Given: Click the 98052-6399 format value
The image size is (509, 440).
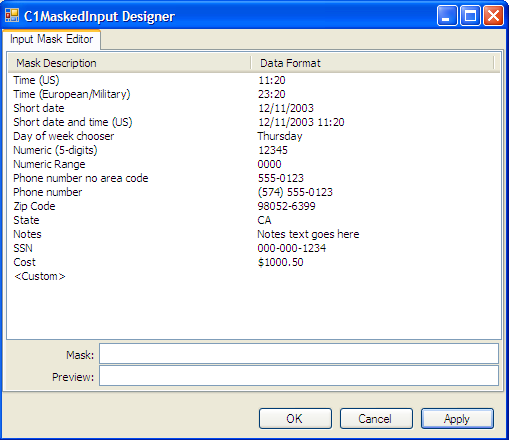Looking at the screenshot, I should pos(286,206).
